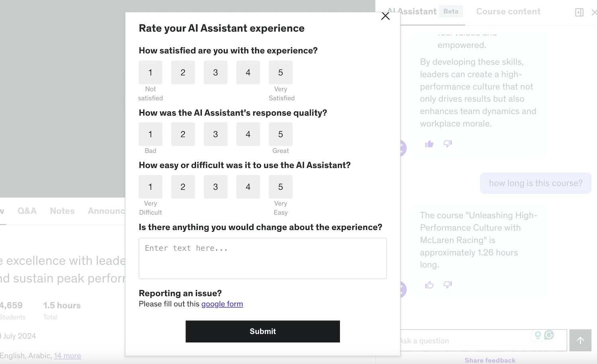Submit the feedback form

pos(263,331)
